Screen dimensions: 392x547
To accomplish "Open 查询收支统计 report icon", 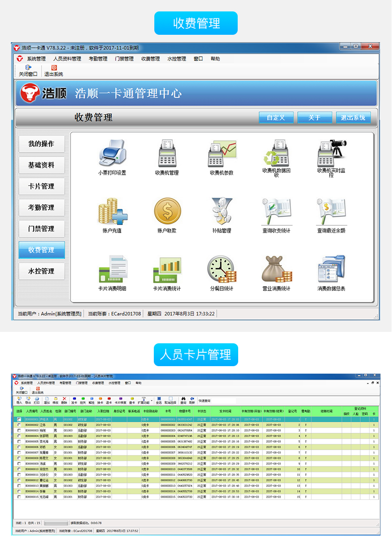I will pyautogui.click(x=276, y=211).
